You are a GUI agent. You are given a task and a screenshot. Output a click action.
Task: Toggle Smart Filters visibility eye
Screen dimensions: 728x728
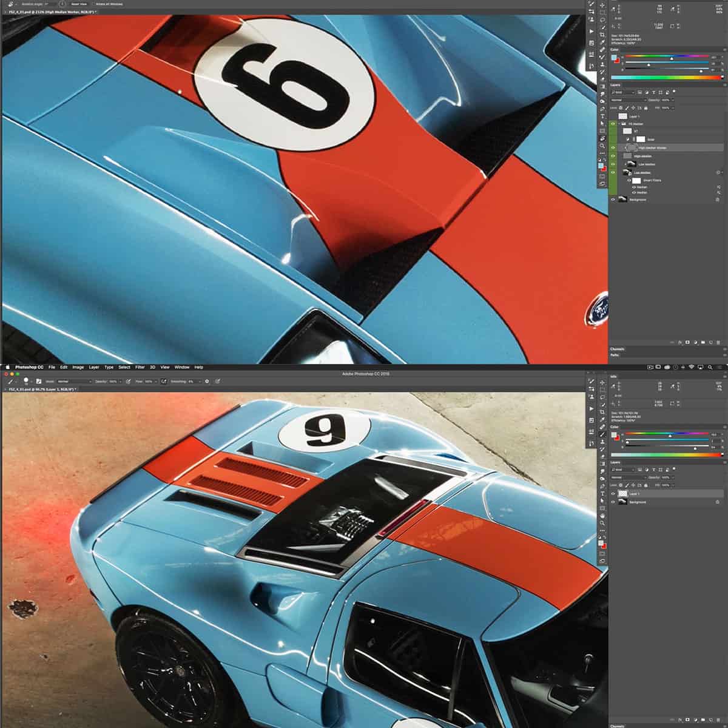(x=629, y=181)
